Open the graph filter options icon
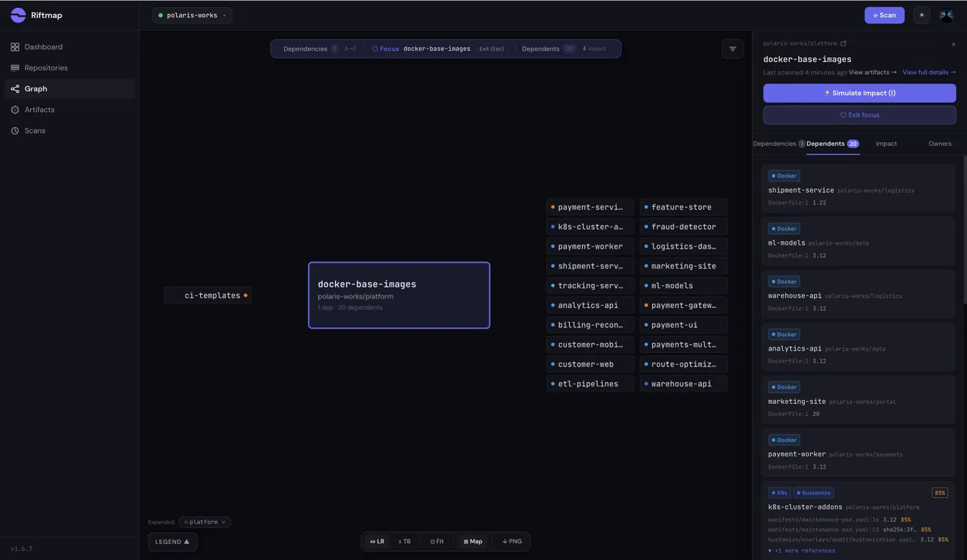The width and height of the screenshot is (967, 560). (732, 49)
